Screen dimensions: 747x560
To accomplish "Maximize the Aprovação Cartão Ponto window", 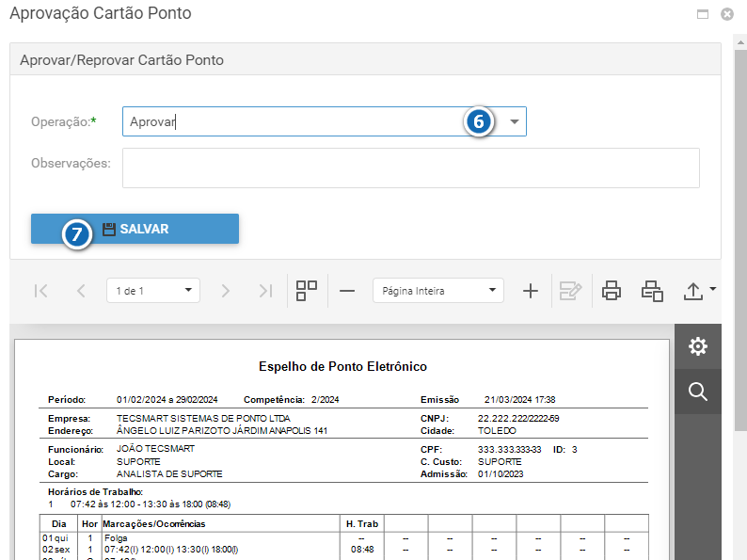I will [x=703, y=14].
